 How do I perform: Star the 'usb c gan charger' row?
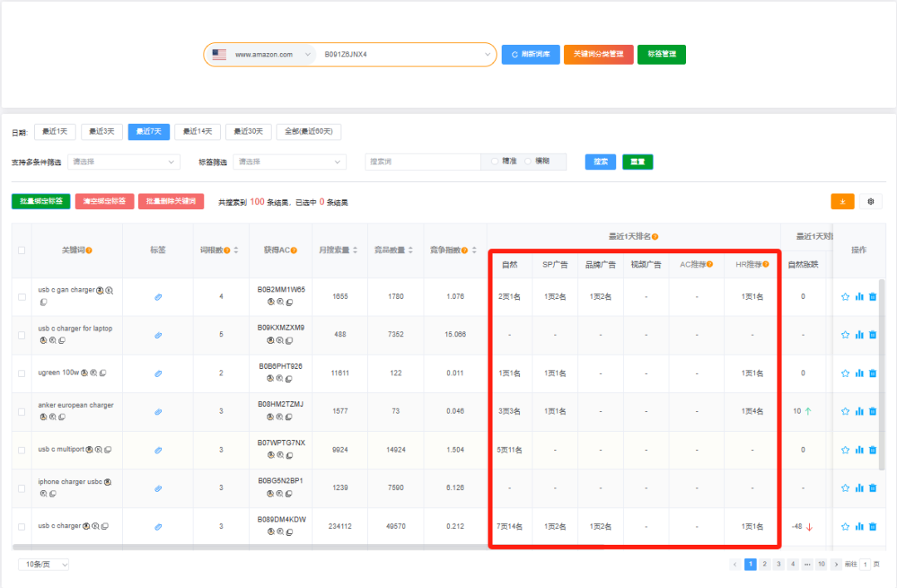coord(846,296)
